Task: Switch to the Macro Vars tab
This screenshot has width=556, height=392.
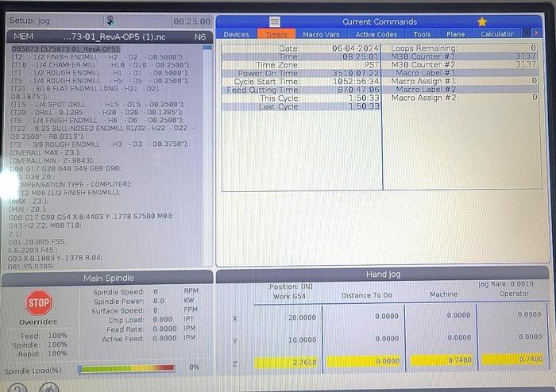Action: (x=322, y=34)
